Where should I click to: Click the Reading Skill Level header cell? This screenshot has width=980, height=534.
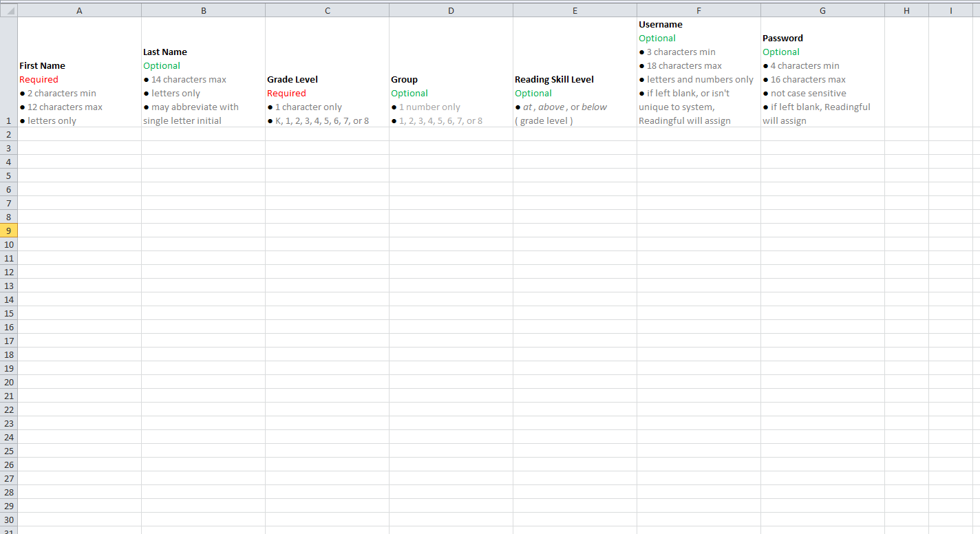(575, 72)
